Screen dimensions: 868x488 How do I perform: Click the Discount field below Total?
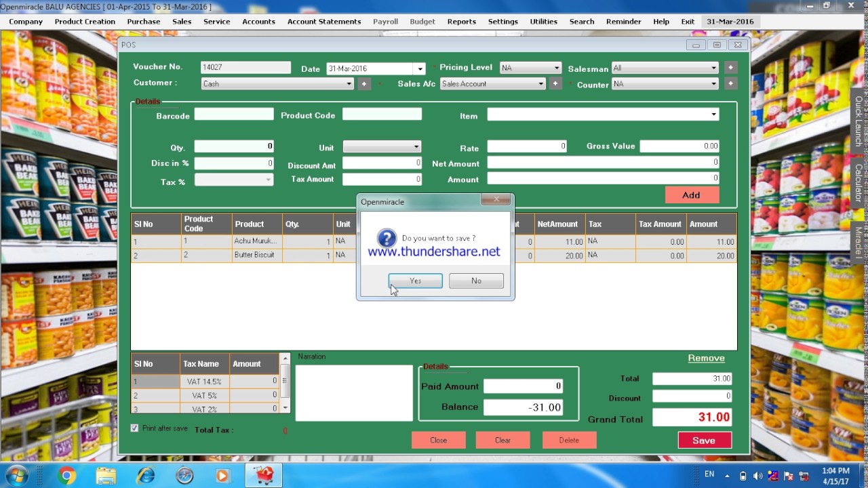692,396
